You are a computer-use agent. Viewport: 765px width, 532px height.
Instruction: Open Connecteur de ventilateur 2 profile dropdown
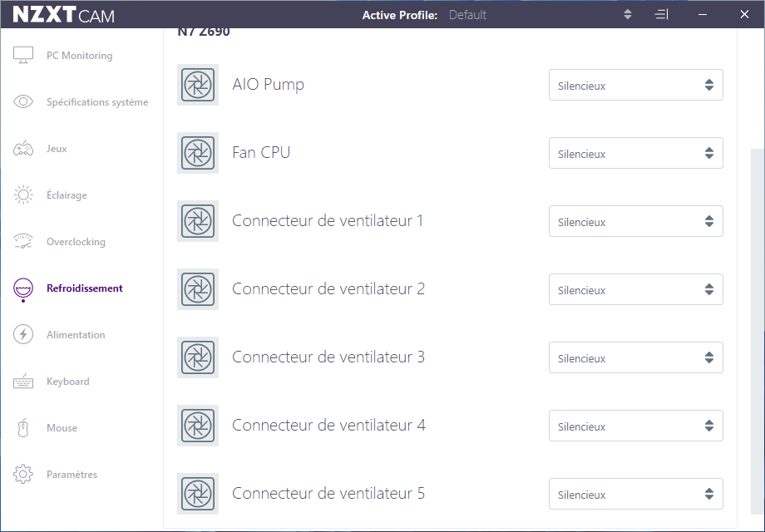coord(636,289)
